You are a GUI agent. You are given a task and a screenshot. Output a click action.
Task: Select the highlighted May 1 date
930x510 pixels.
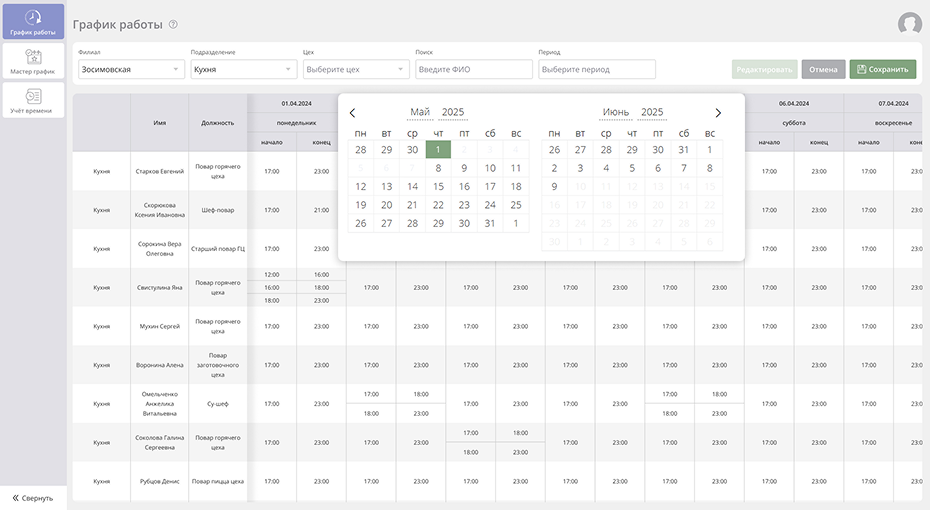tap(438, 149)
